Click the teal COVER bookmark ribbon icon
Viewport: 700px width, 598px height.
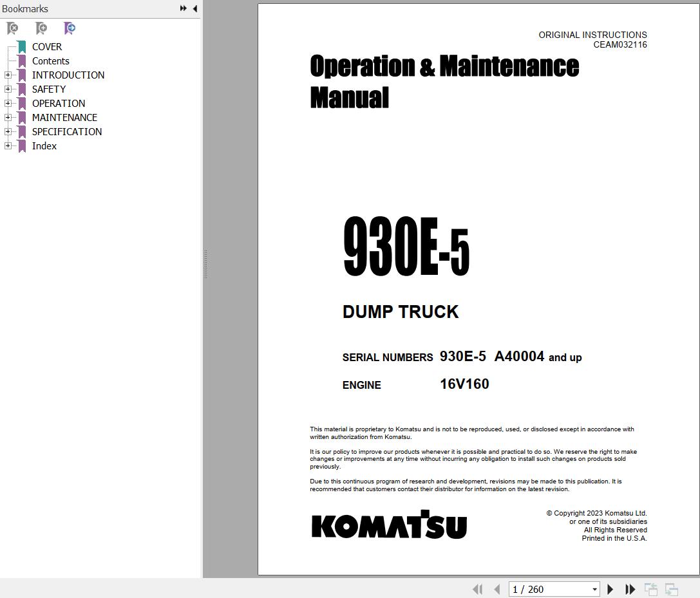[x=22, y=47]
